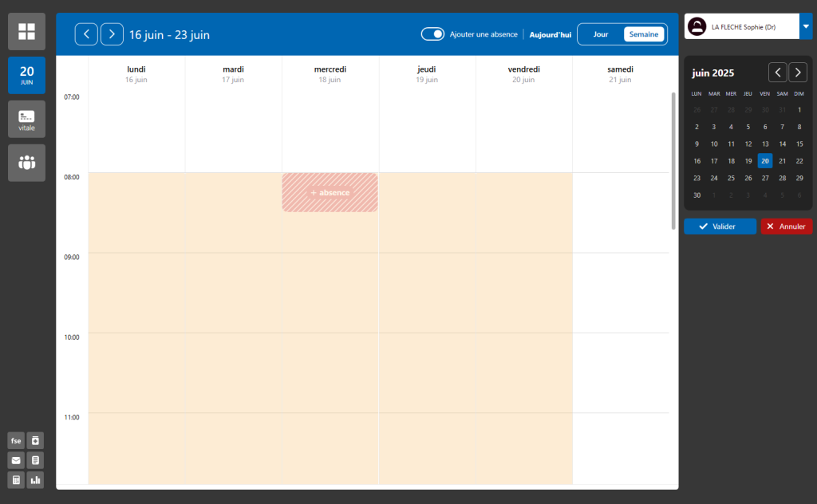Open the patients group icon
Screen dimensions: 817x504
point(26,163)
